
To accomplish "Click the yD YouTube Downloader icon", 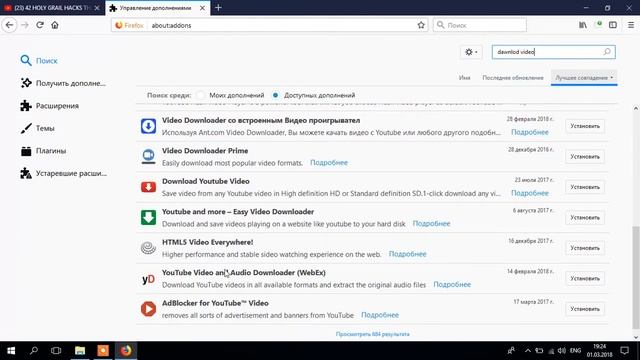I will [148, 279].
